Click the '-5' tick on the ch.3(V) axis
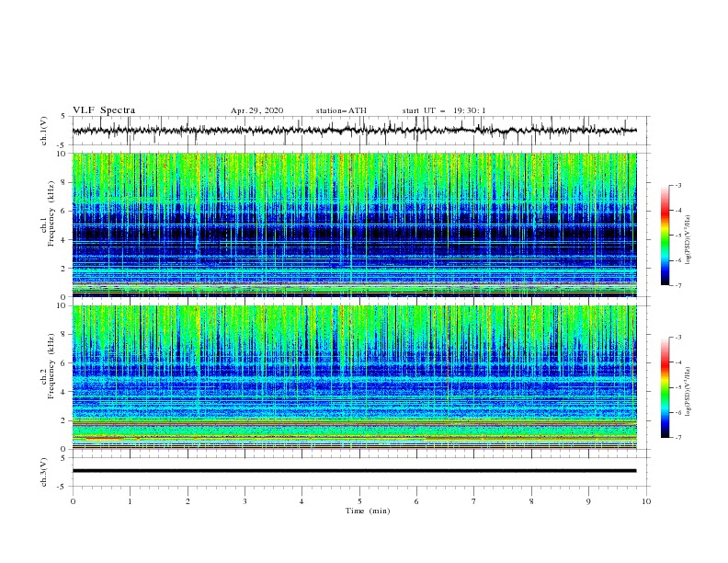The height and width of the screenshot is (563, 728). tap(63, 487)
